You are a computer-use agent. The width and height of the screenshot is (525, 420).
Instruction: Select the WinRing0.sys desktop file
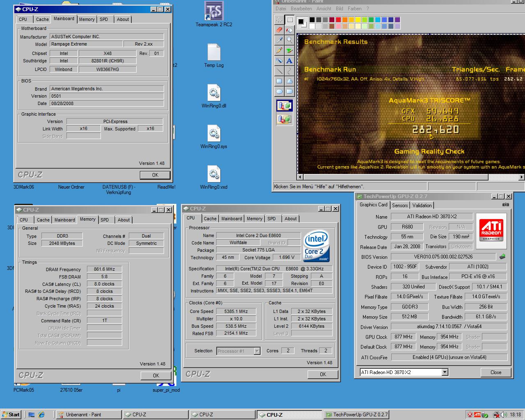(214, 137)
